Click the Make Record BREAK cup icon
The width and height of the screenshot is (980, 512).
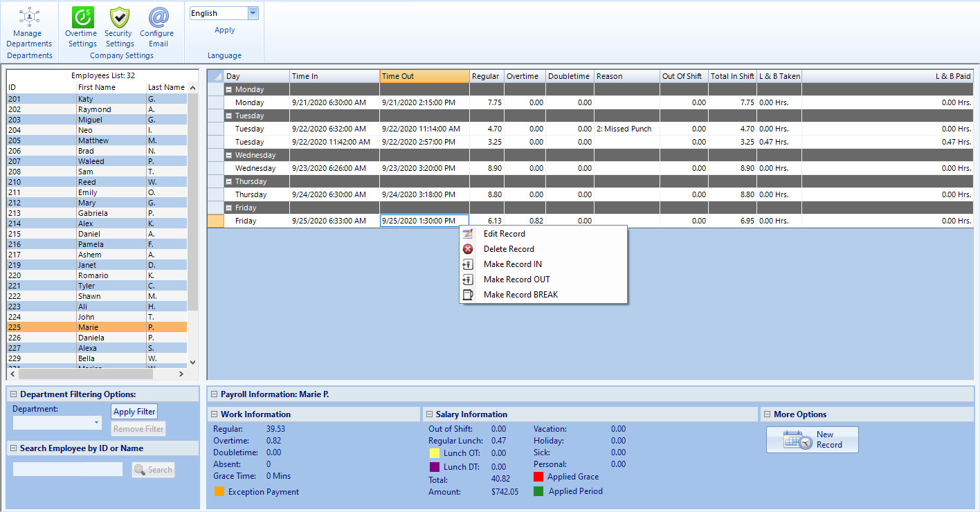tap(468, 295)
